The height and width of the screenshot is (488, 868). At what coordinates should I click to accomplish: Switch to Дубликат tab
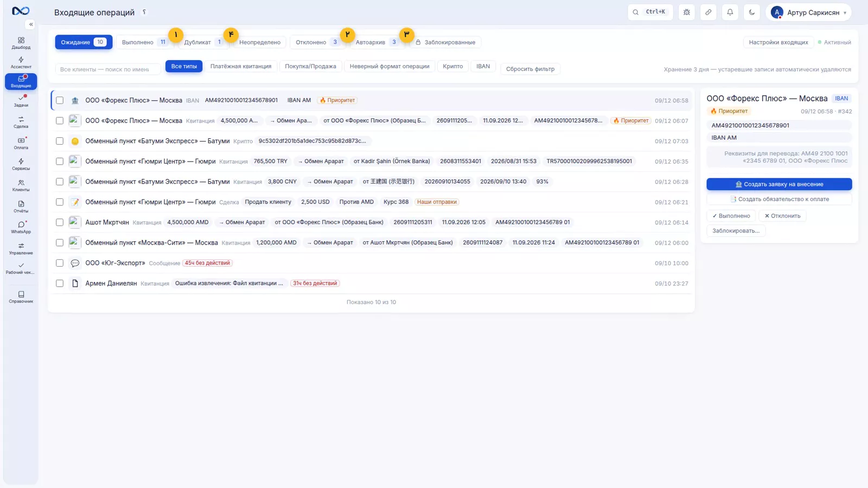[x=203, y=42]
